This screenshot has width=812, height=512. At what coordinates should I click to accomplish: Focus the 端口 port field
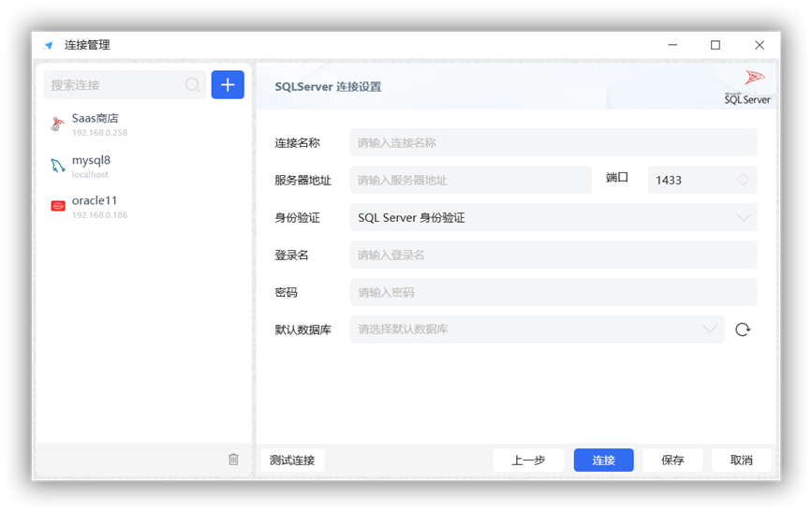click(x=702, y=180)
